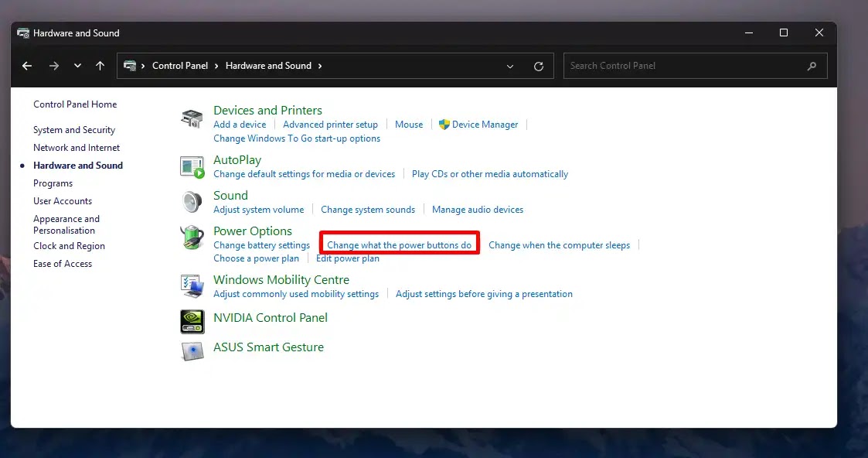Open ASUS Smart Gesture link

click(268, 347)
